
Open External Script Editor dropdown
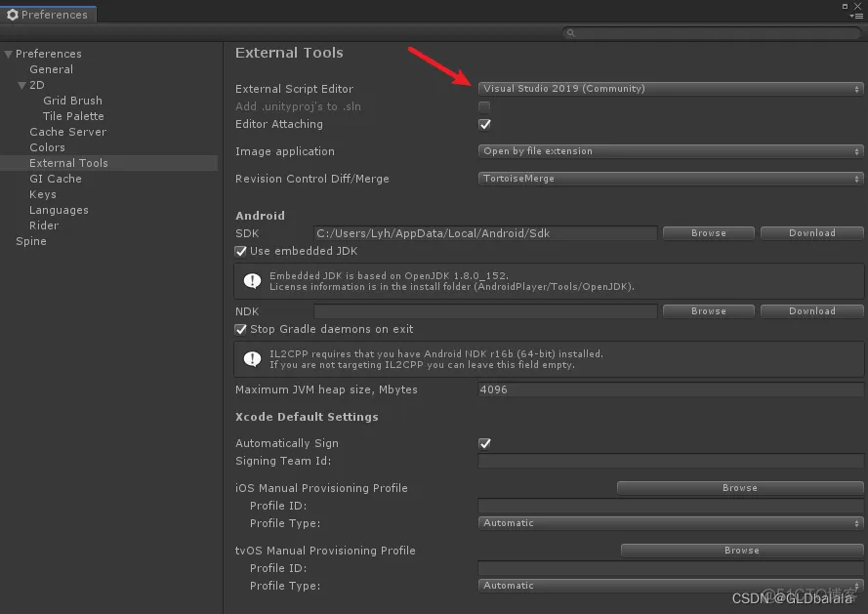671,89
